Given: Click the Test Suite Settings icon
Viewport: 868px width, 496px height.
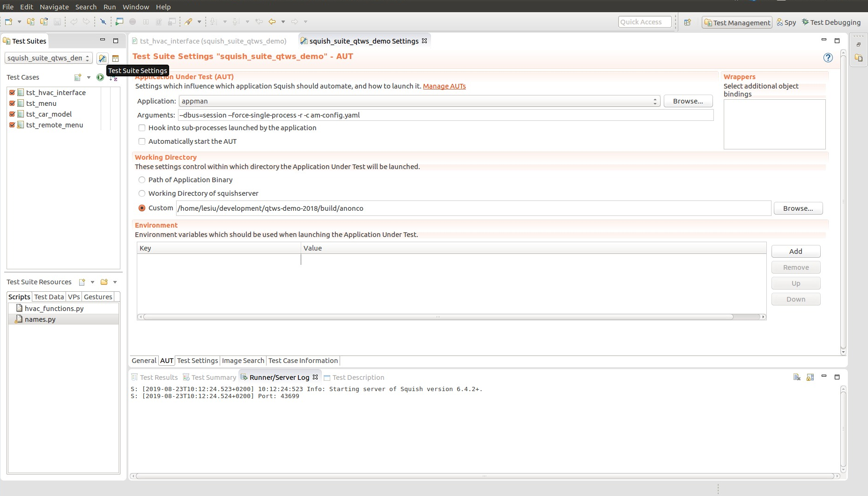Looking at the screenshot, I should pyautogui.click(x=102, y=59).
